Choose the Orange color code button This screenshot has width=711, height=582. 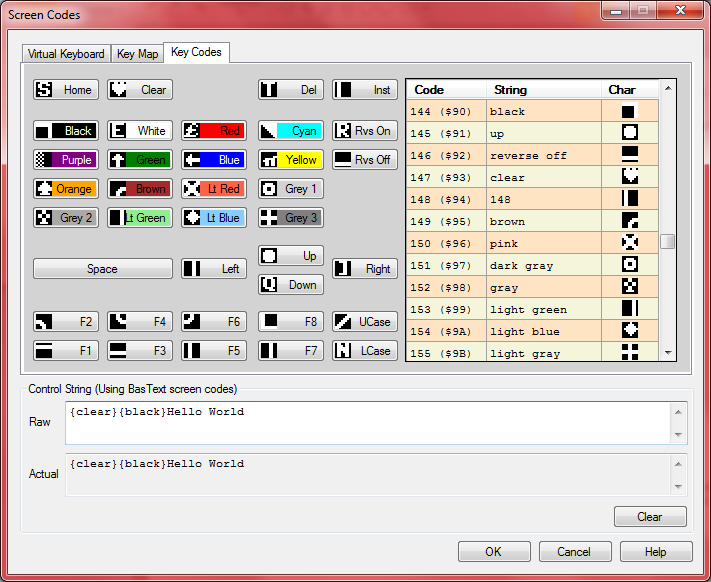pos(66,189)
